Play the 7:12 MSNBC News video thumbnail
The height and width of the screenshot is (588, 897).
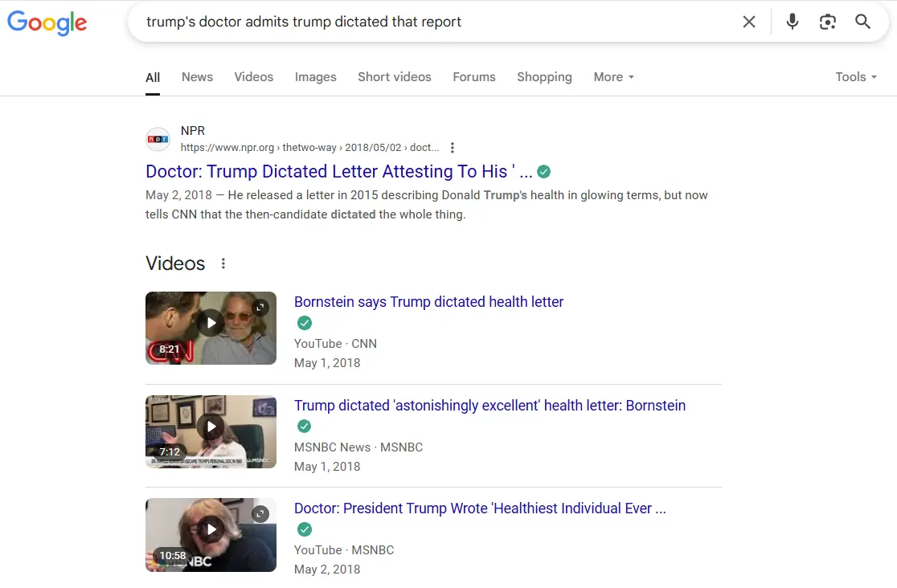[211, 432]
